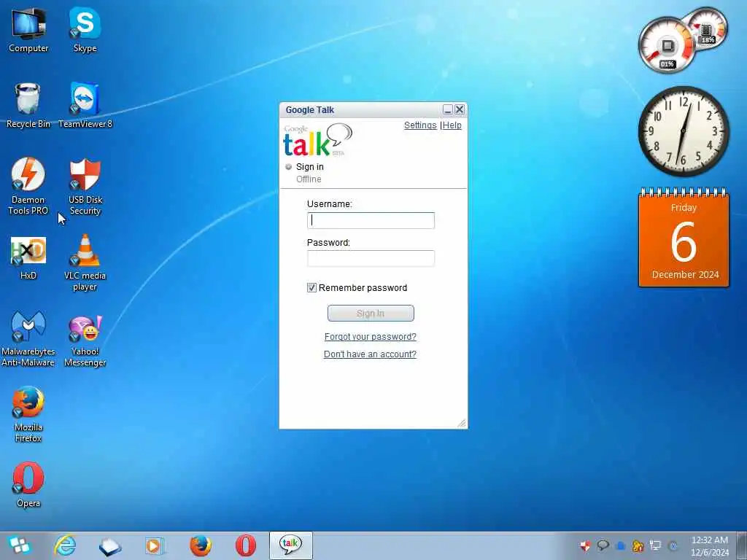The height and width of the screenshot is (560, 747).
Task: Click the Google Talk speech bubble tray icon
Action: (x=603, y=545)
